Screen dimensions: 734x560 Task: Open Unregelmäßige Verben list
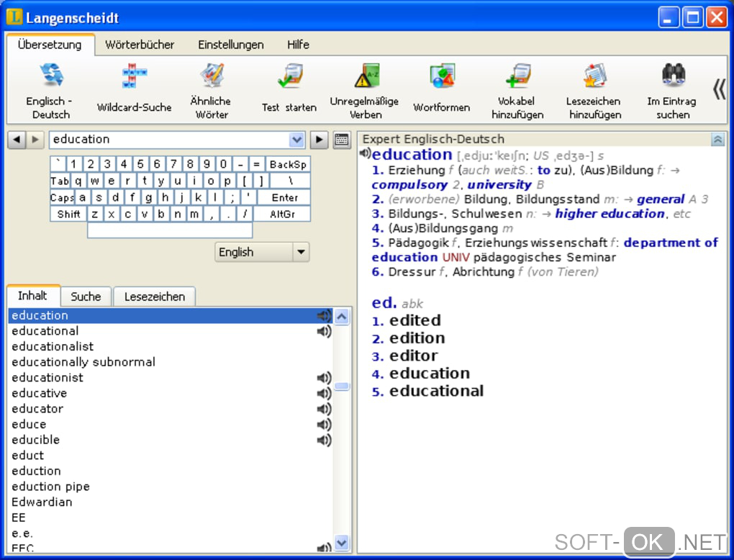(365, 91)
